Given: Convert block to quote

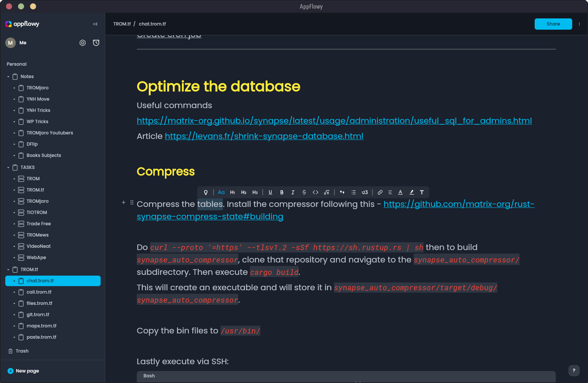Looking at the screenshot, I should [342, 192].
